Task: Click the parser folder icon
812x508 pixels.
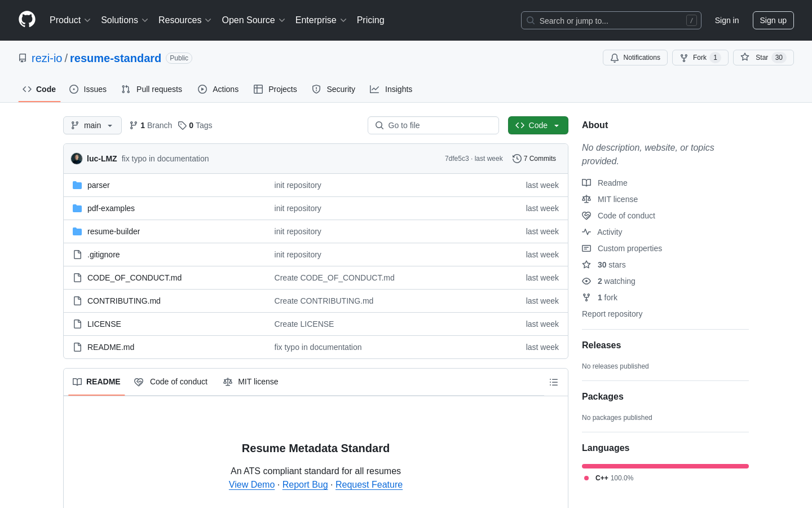Action: pyautogui.click(x=77, y=185)
